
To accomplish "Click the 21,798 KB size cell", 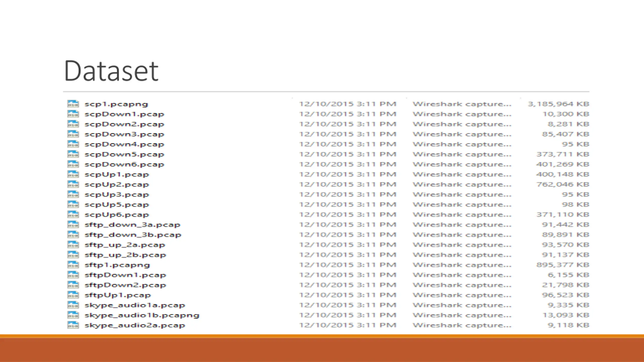I will pos(566,285).
